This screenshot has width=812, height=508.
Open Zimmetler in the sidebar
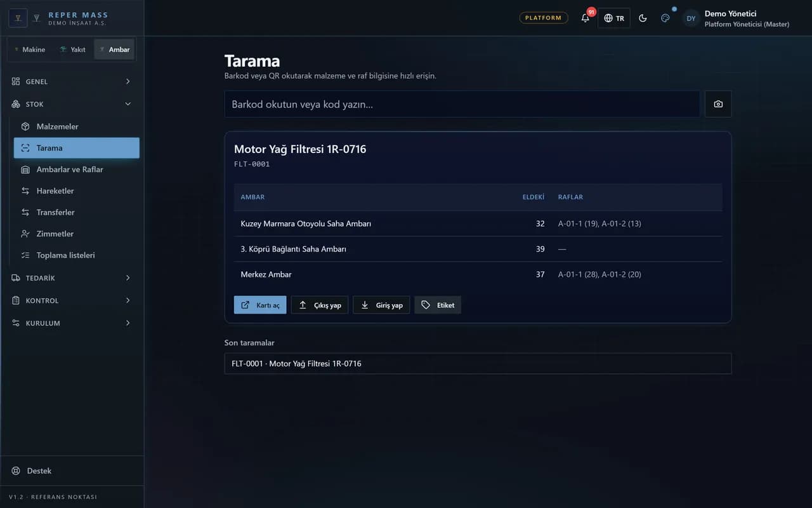coord(77,234)
